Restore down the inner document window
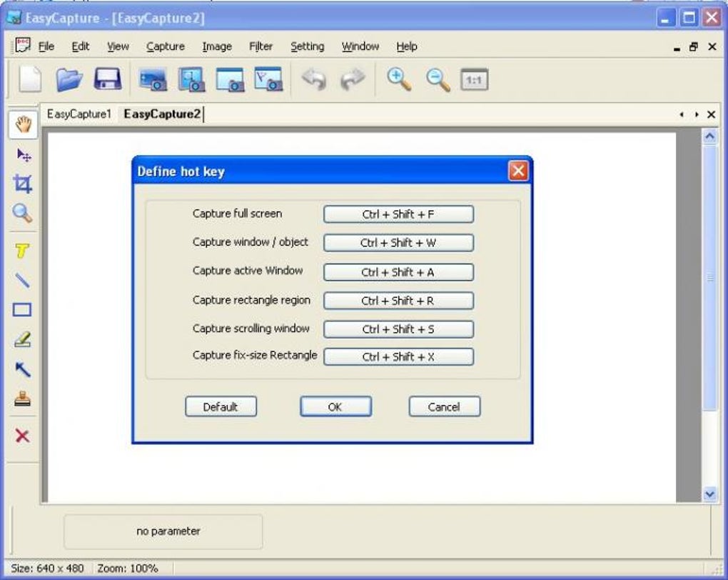728x580 pixels. click(x=694, y=46)
